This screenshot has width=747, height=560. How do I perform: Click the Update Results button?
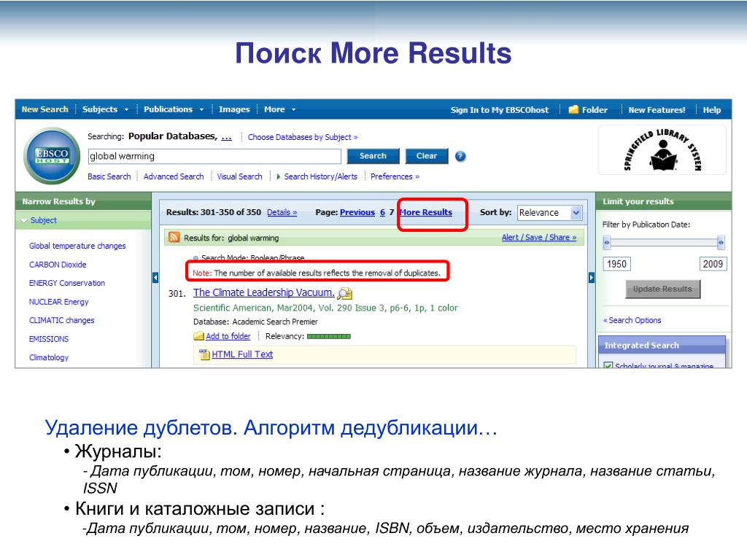pyautogui.click(x=662, y=289)
